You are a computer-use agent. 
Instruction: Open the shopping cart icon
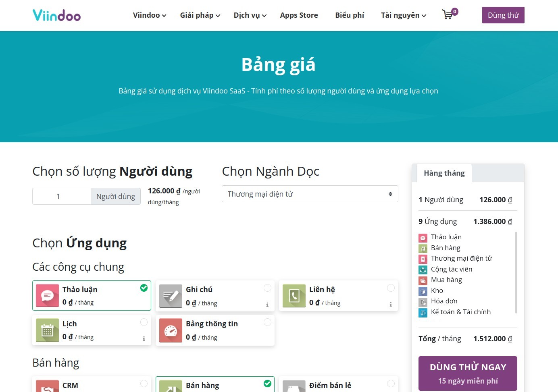(448, 15)
